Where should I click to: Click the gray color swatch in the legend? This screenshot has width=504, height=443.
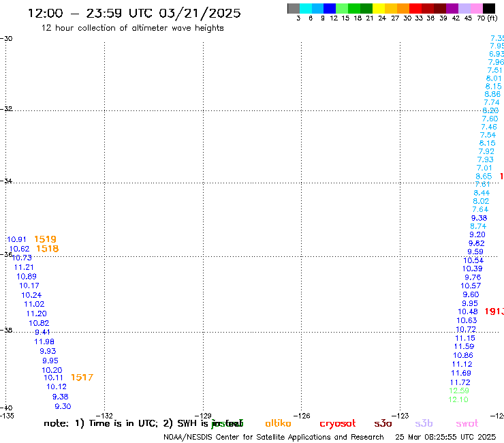[294, 8]
